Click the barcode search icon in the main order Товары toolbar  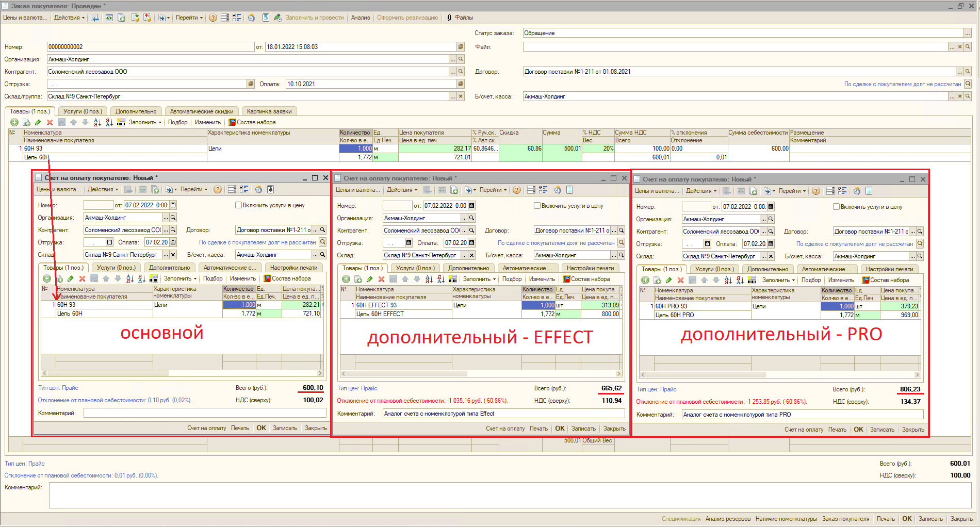[121, 122]
